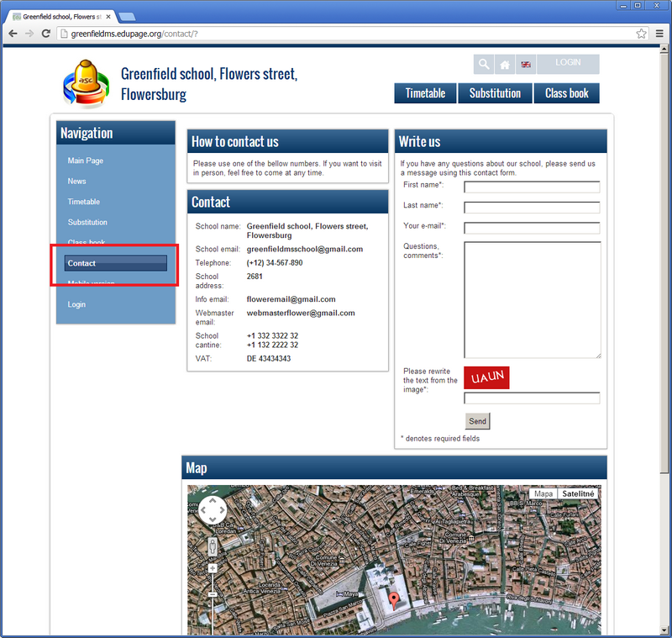
Task: Bookmark page with the star icon
Action: point(641,34)
